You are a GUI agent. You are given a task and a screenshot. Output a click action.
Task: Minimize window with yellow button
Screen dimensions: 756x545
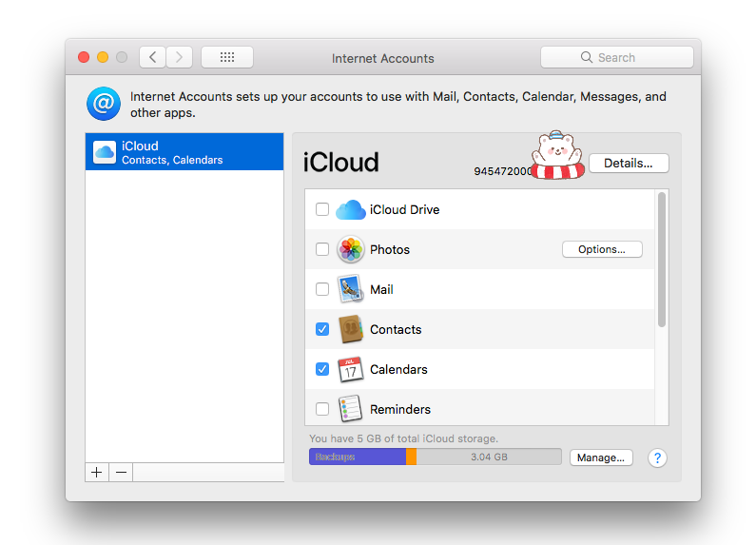pyautogui.click(x=103, y=57)
